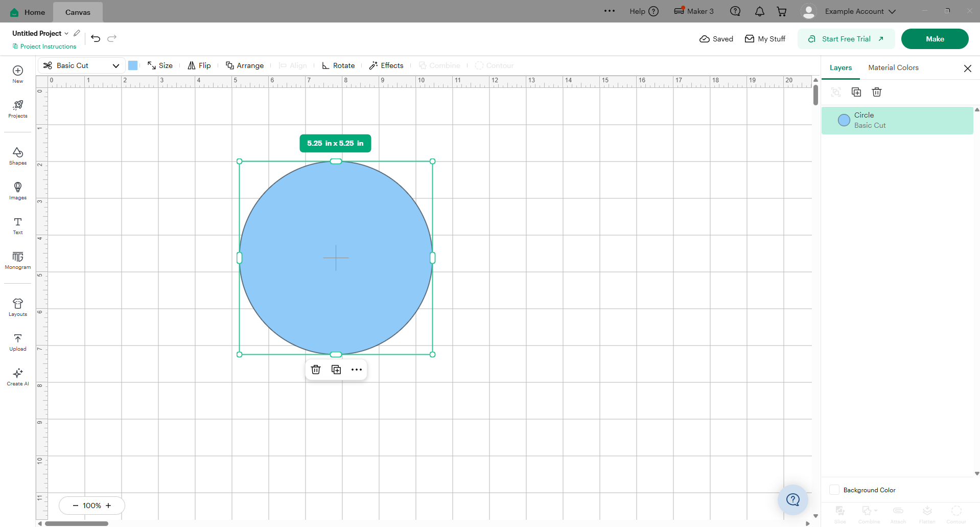Open the notifications bell
980x527 pixels.
click(x=760, y=11)
